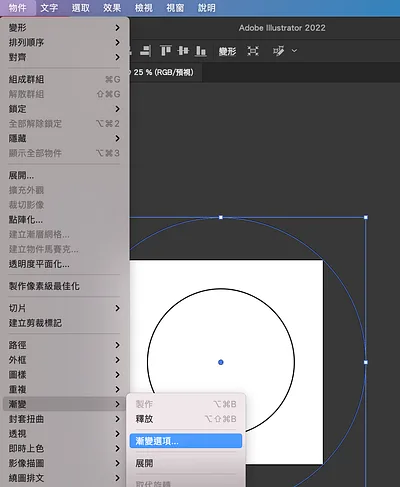The height and width of the screenshot is (487, 400).
Task: Click the vertical align center icon
Action: [x=183, y=51]
